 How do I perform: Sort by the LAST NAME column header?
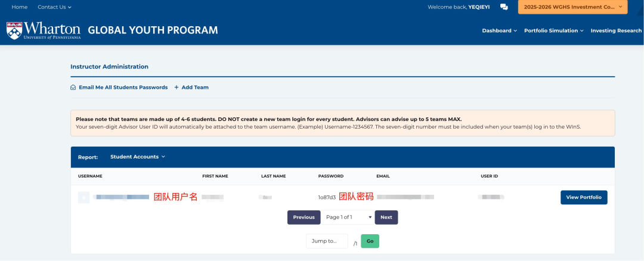click(274, 176)
